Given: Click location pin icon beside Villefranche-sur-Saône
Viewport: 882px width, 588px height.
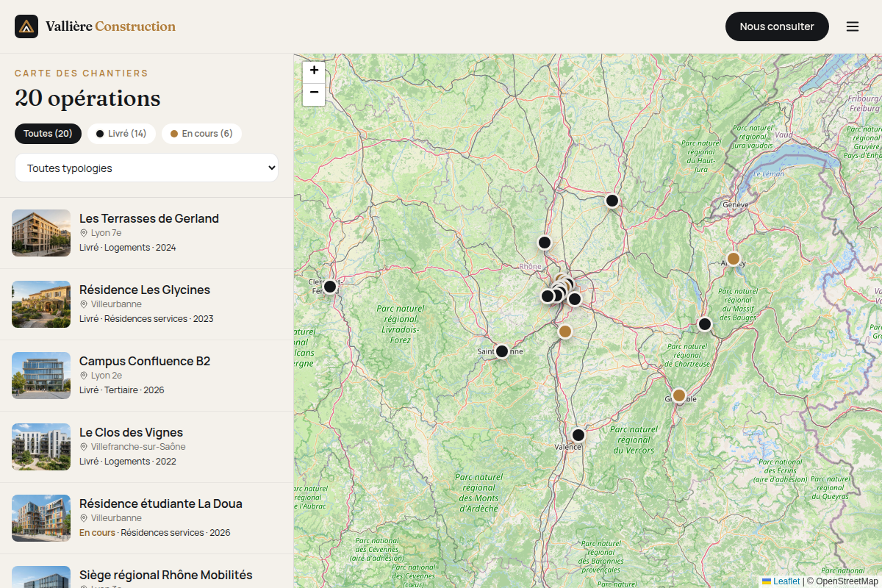Looking at the screenshot, I should [x=84, y=447].
